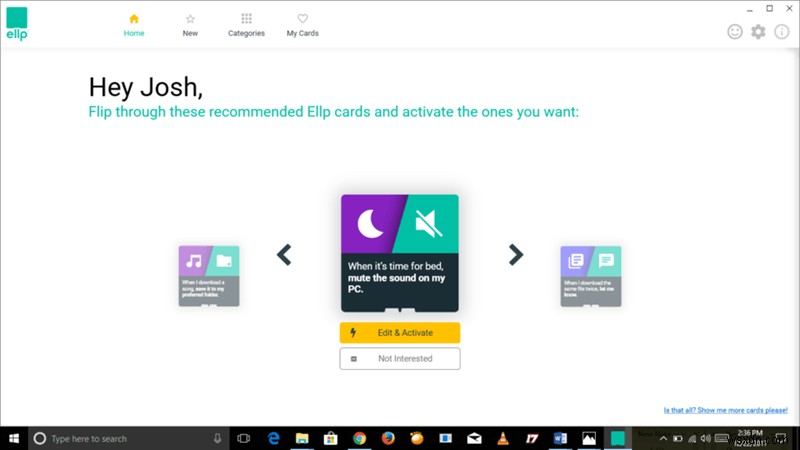Click the taskbar search box
This screenshot has width=800, height=450.
click(x=128, y=438)
